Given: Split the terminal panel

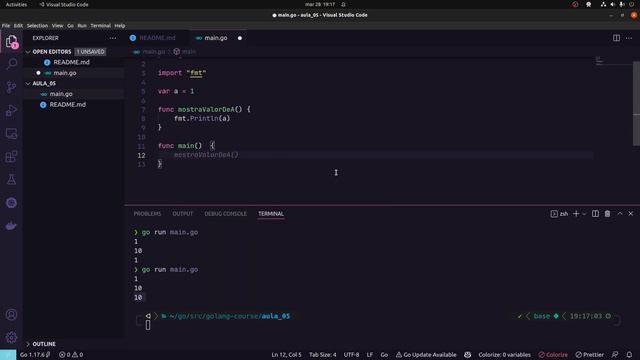Looking at the screenshot, I should pyautogui.click(x=596, y=213).
